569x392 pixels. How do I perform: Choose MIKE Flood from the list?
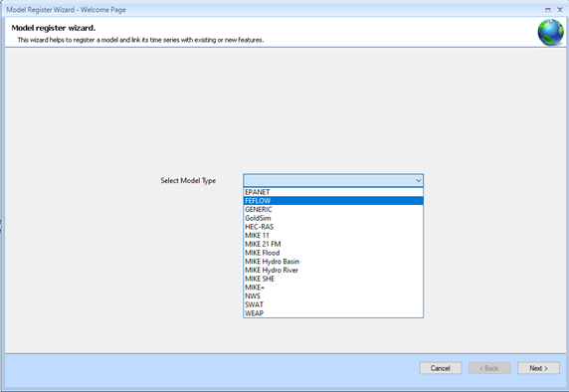[x=333, y=253]
